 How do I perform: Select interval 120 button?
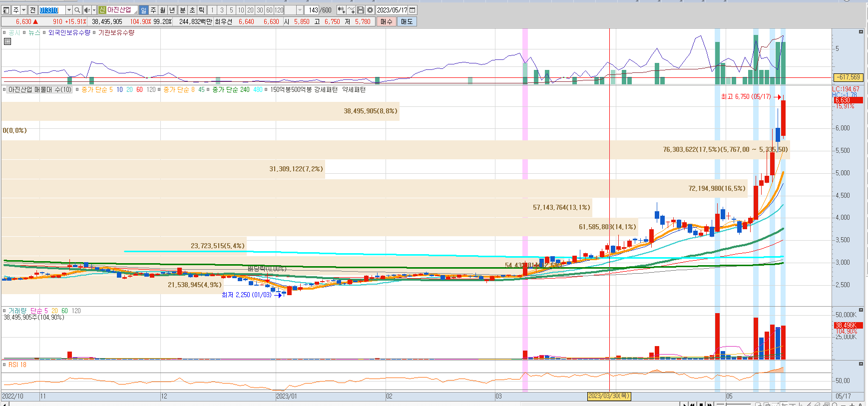point(279,10)
